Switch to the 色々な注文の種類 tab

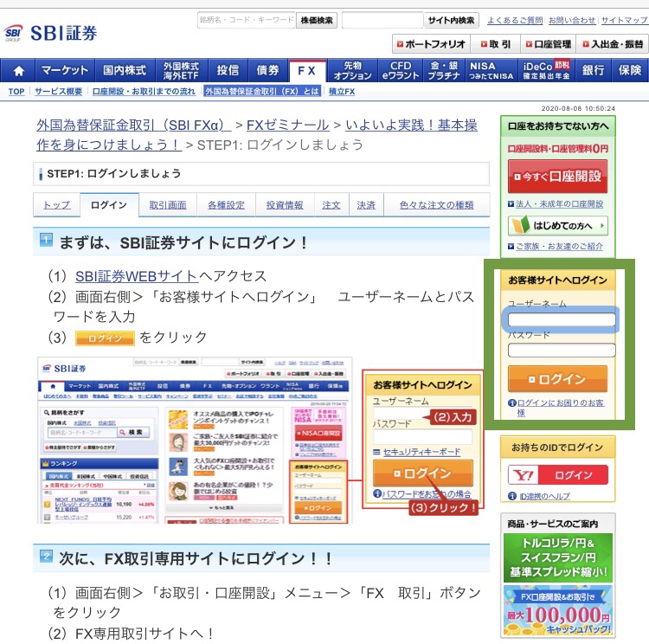[437, 205]
